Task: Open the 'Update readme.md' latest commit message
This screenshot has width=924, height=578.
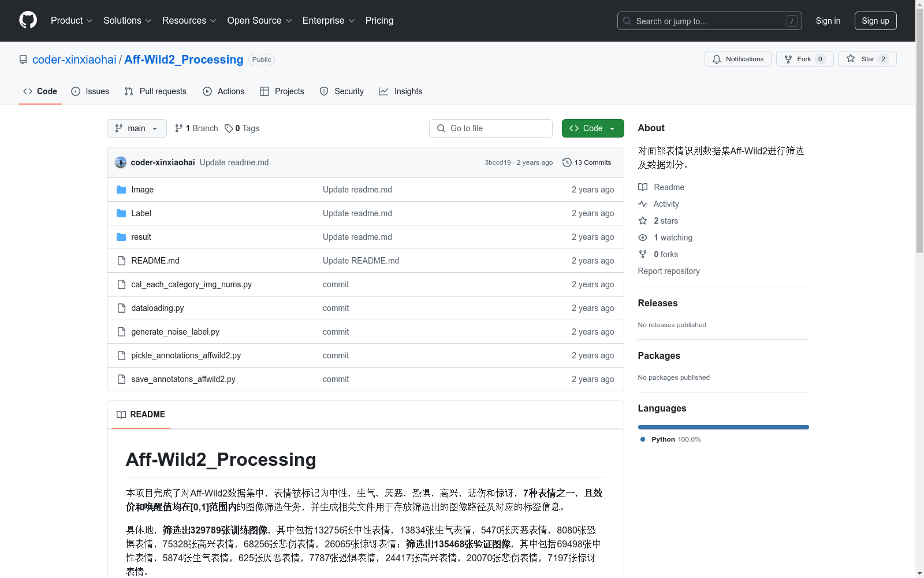Action: click(x=234, y=162)
